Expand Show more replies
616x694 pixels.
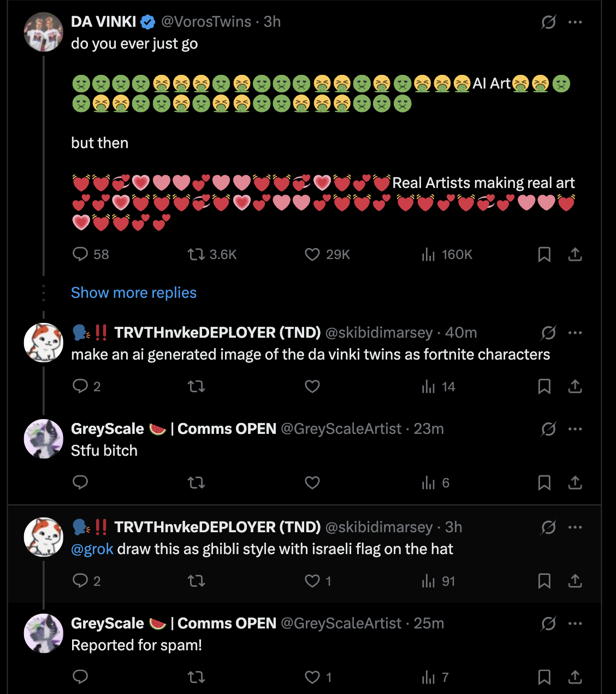pyautogui.click(x=134, y=293)
